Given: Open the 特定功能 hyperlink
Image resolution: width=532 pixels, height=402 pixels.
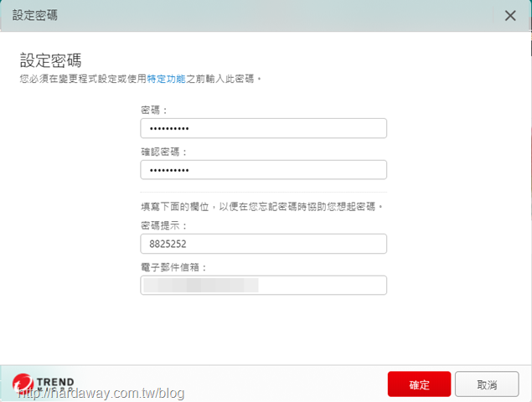Looking at the screenshot, I should click(166, 79).
